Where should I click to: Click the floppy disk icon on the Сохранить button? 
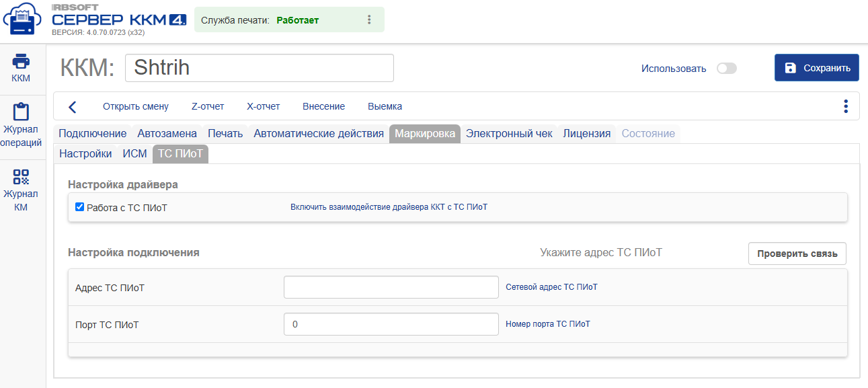tap(791, 68)
